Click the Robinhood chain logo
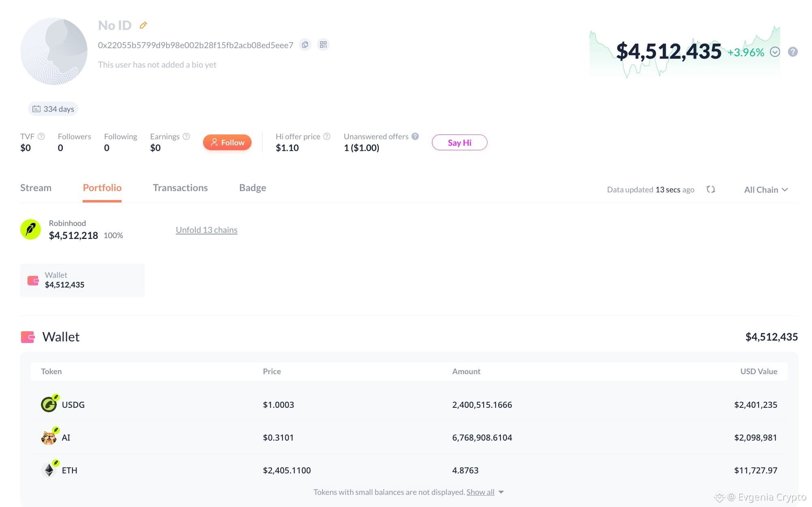The height and width of the screenshot is (507, 812). [31, 229]
